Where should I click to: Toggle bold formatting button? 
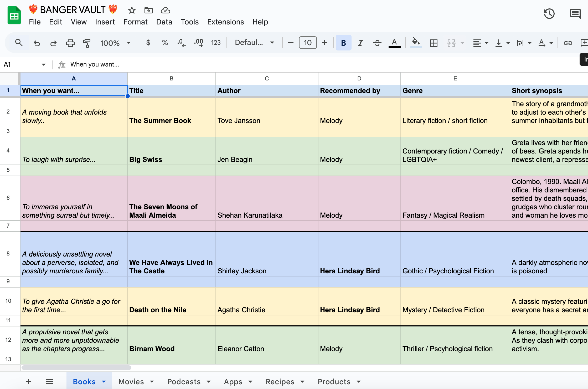[x=343, y=43]
